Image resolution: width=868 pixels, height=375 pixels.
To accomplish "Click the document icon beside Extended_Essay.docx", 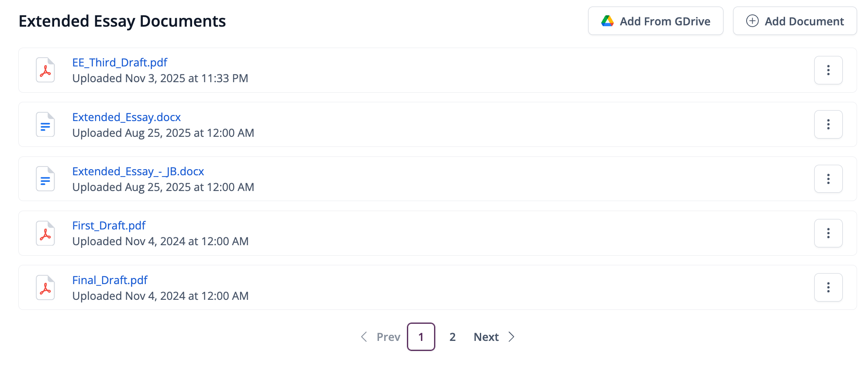I will 45,125.
